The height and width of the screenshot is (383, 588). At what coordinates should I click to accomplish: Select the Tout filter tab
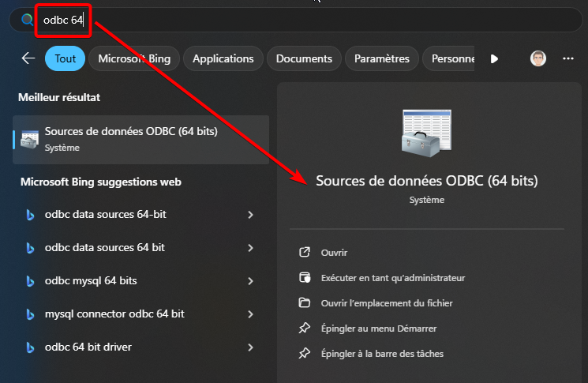point(66,58)
